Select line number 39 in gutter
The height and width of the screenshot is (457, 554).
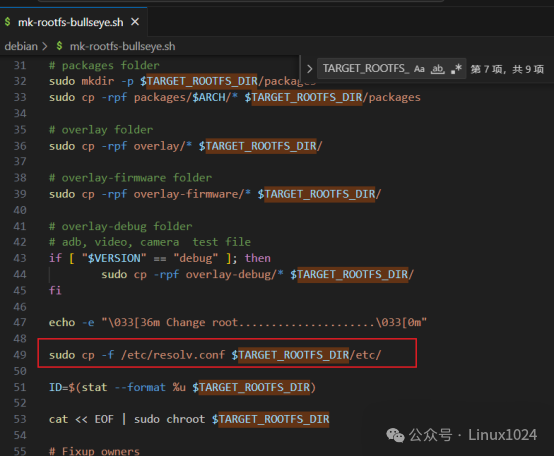tap(20, 194)
